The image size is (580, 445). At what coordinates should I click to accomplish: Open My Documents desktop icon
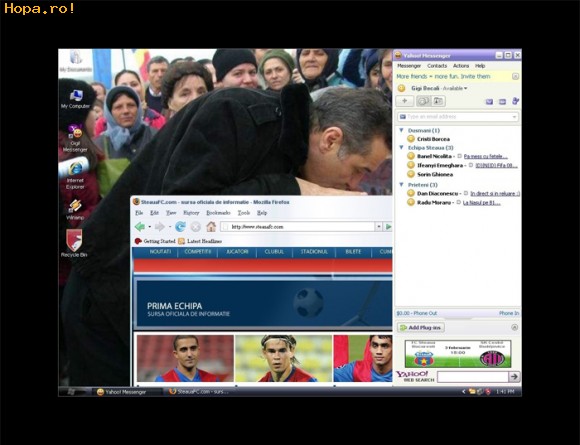pyautogui.click(x=76, y=61)
